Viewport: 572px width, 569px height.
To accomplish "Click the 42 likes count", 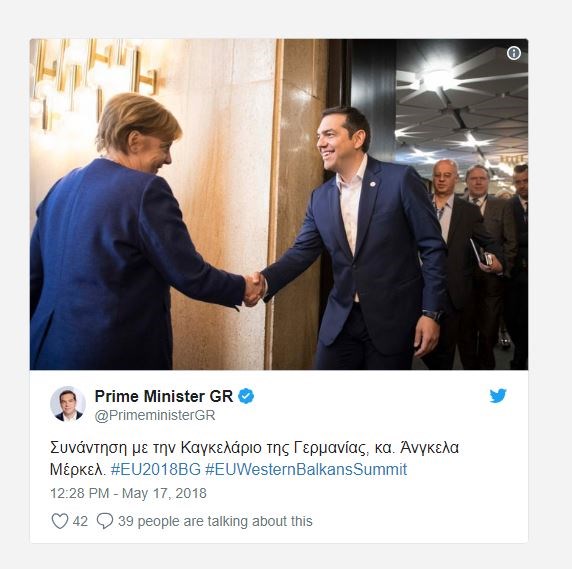I will coord(80,521).
